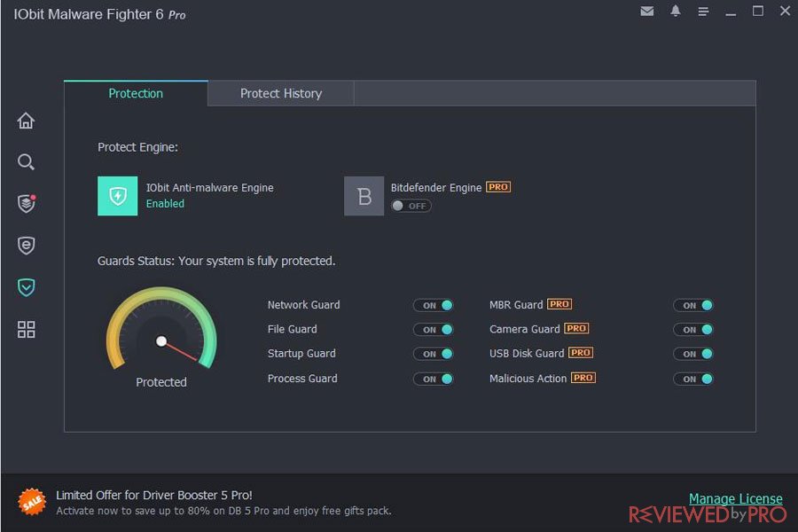Click the Protect Engine heading

pos(138,147)
